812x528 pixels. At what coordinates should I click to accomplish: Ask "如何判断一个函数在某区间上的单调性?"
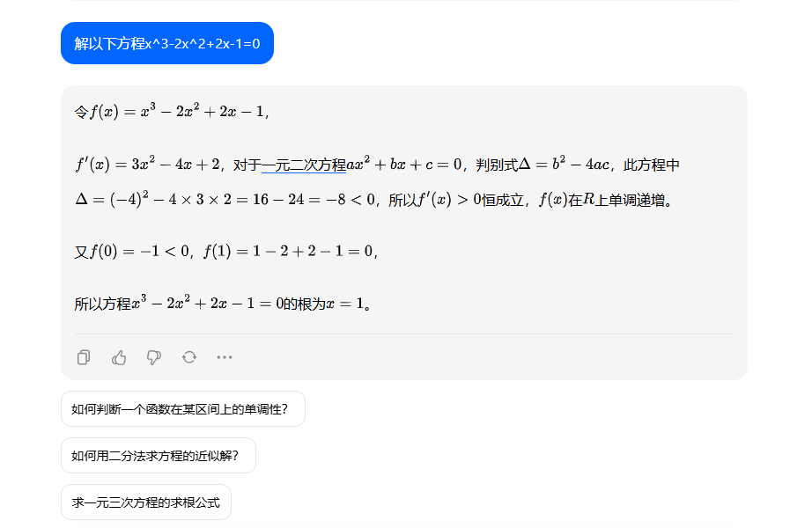pos(182,408)
